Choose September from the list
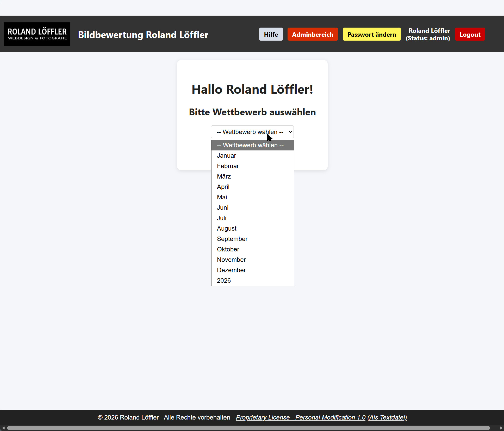This screenshot has width=504, height=431. coord(232,239)
